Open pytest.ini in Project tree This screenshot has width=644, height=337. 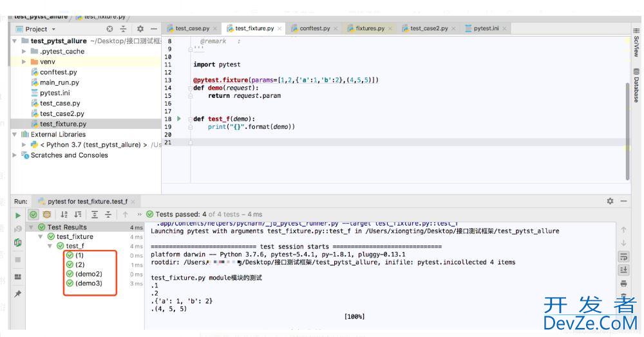(x=55, y=93)
